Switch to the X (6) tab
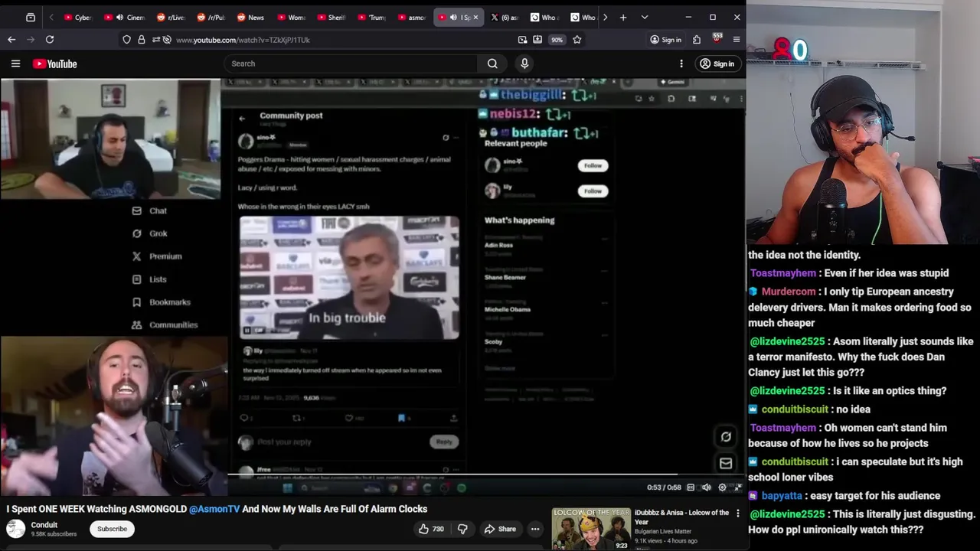 coord(505,17)
